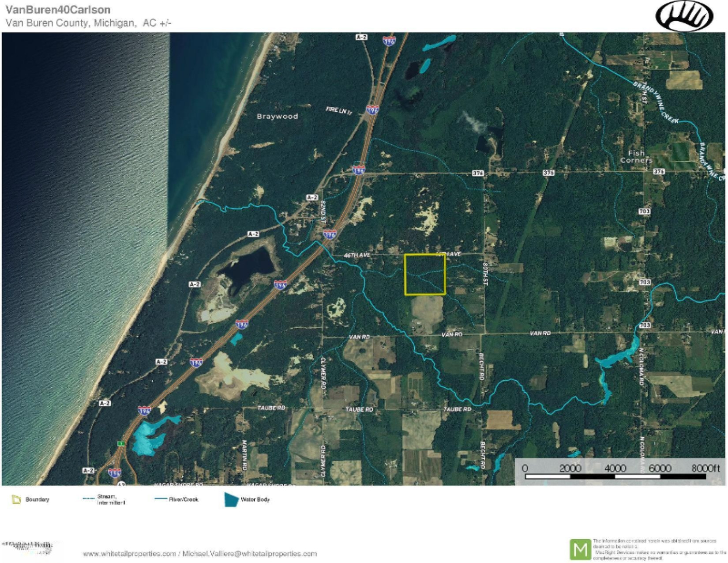The image size is (728, 563).
Task: Click the Stream, Intermittent legend text
Action: tap(111, 499)
